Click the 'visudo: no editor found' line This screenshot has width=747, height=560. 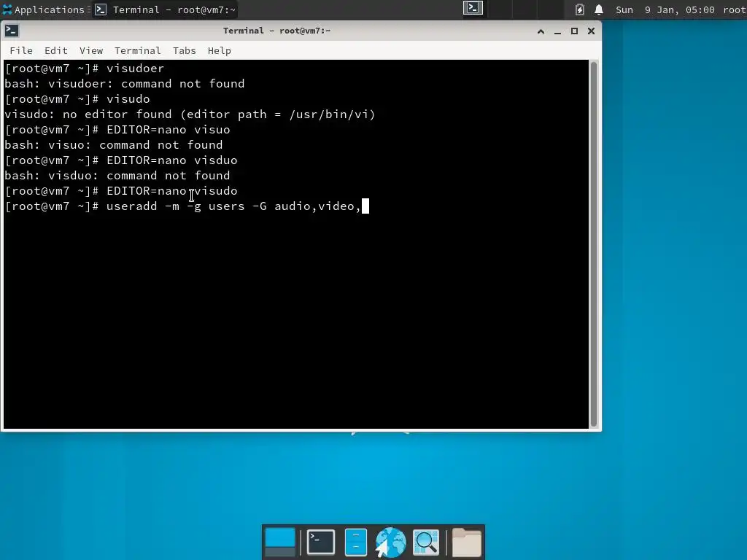190,114
